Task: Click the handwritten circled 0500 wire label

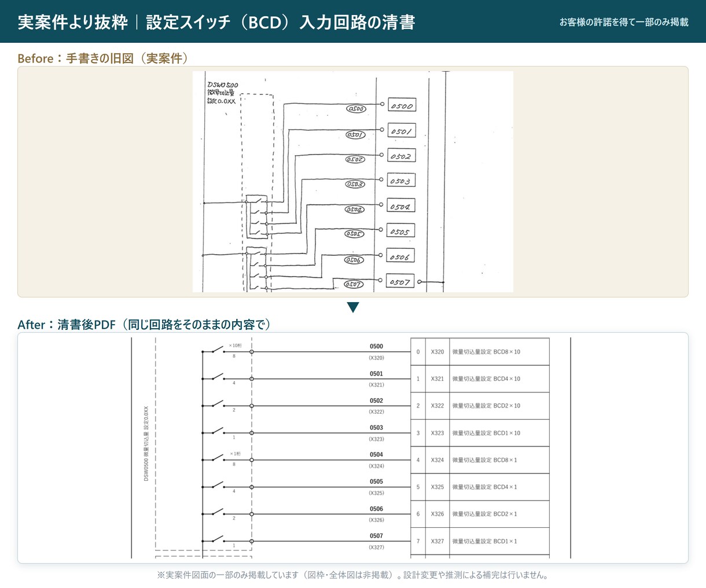Action: [x=356, y=109]
